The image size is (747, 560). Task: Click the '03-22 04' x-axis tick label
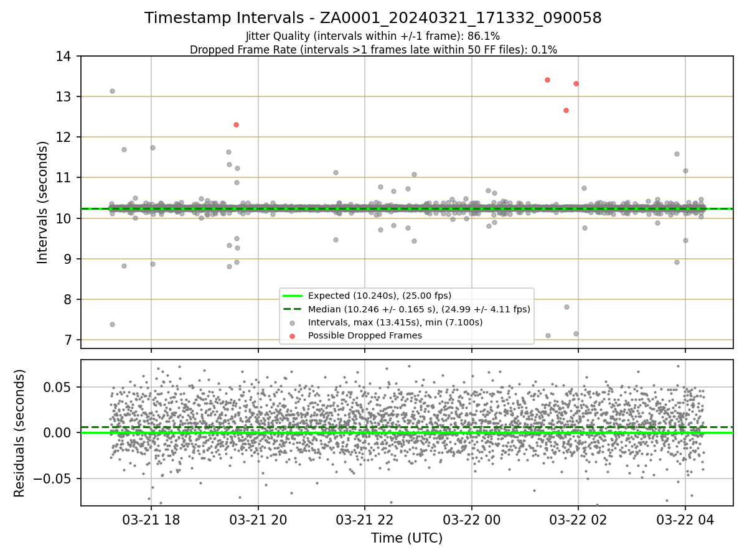(685, 521)
